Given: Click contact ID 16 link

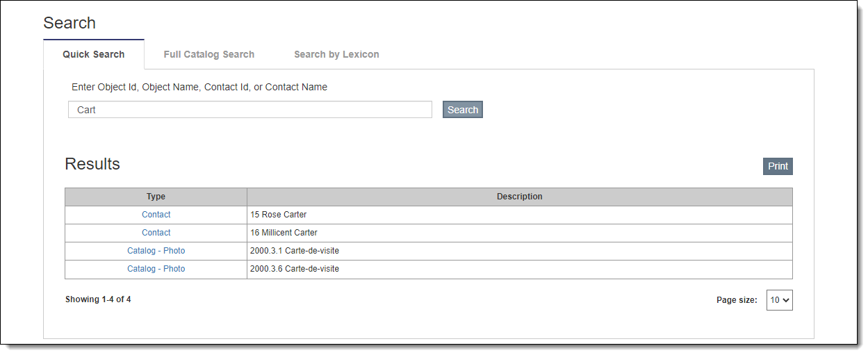Looking at the screenshot, I should tap(254, 233).
